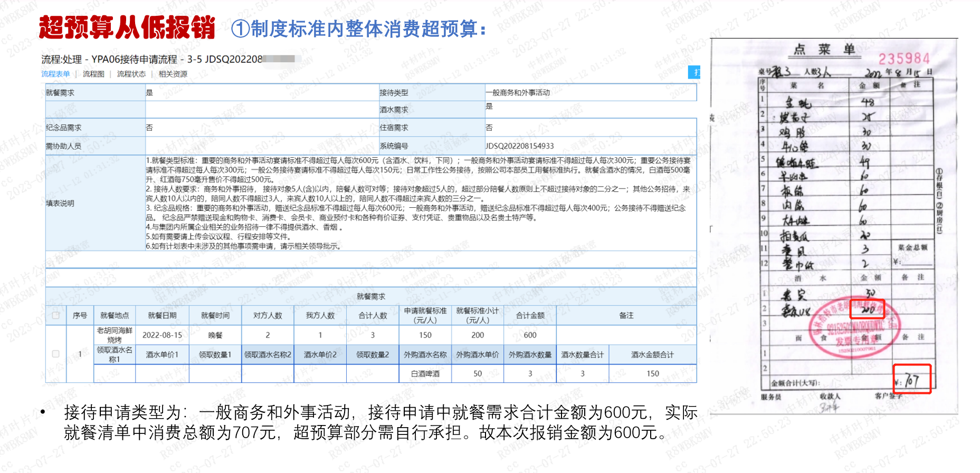
Task: Click the 备注 column header
Action: [x=626, y=315]
